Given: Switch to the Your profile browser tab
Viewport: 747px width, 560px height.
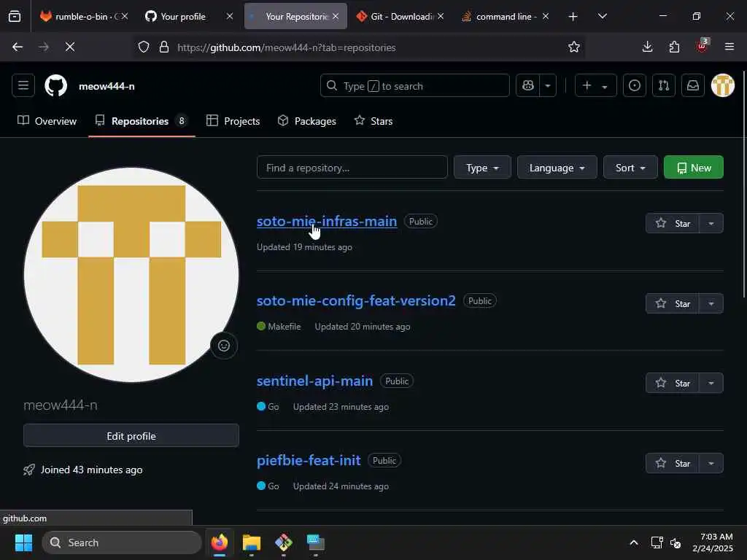Looking at the screenshot, I should [189, 17].
